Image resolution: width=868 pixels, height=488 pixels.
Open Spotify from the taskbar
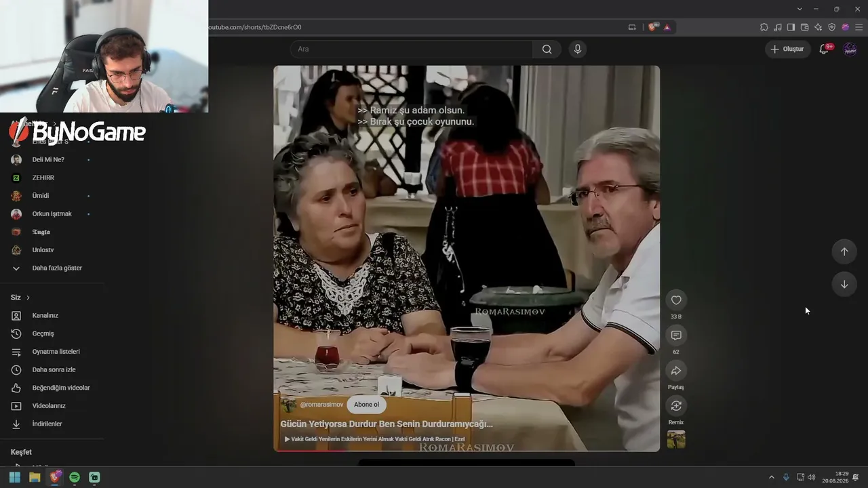point(75,477)
